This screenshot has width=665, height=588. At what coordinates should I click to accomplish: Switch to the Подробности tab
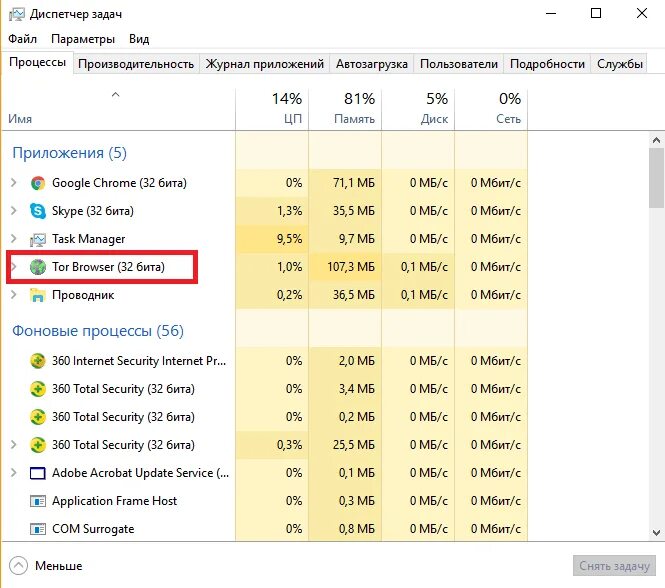coord(547,64)
